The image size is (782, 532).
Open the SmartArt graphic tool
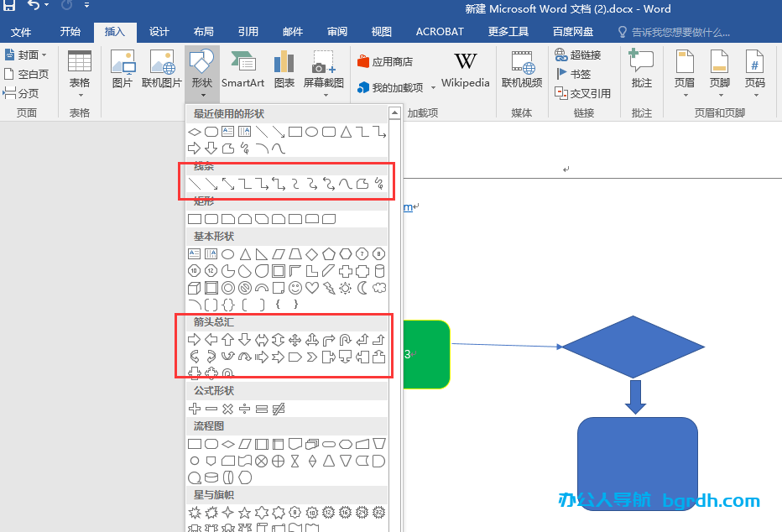pos(242,70)
